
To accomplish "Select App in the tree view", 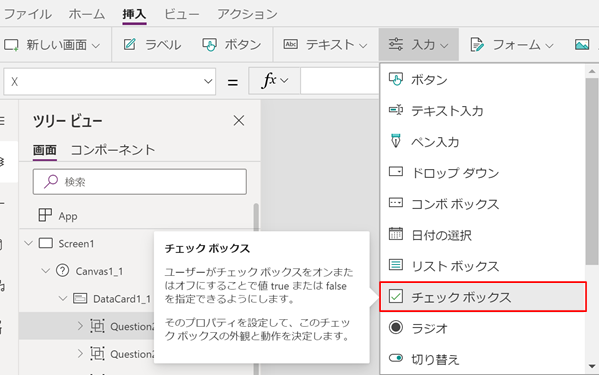I will tap(68, 216).
